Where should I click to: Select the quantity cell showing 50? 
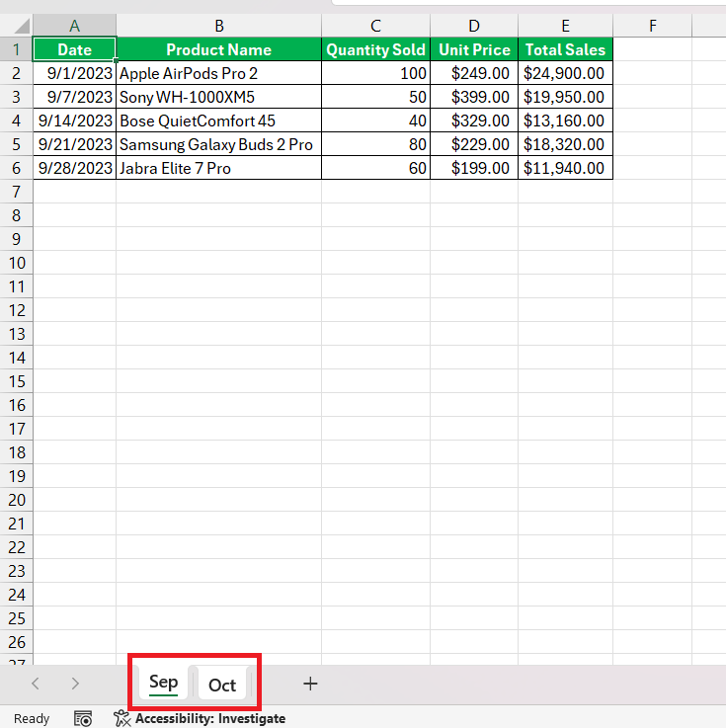[x=375, y=97]
